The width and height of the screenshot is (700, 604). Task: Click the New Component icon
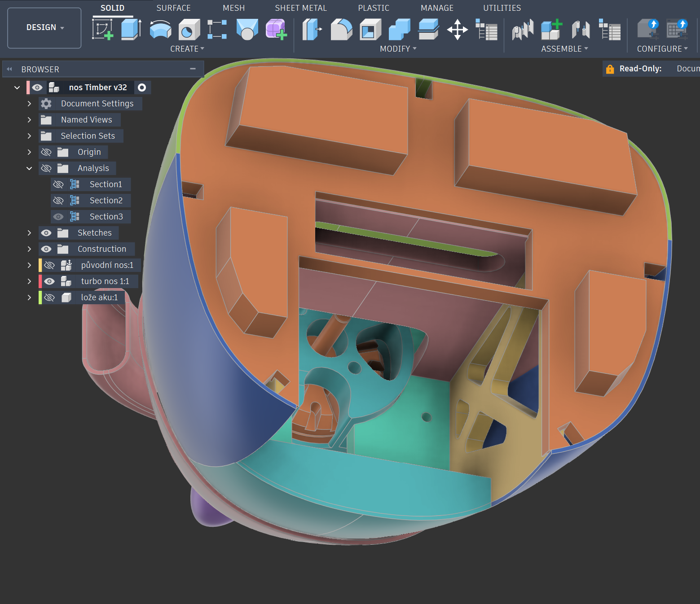tap(551, 30)
